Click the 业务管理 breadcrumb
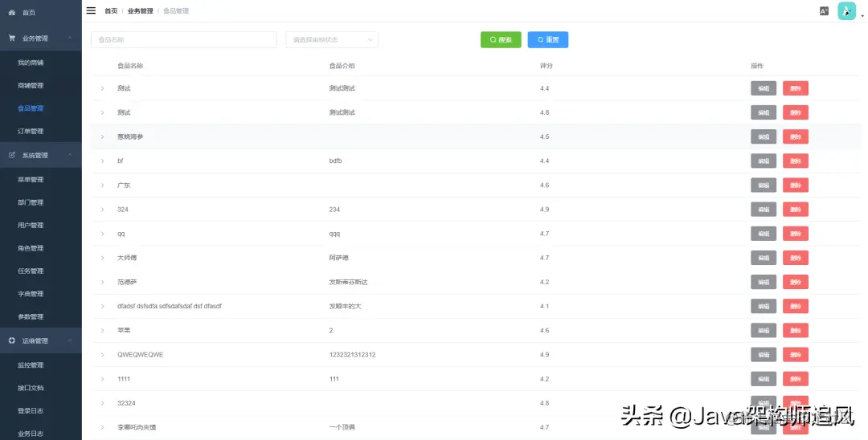The width and height of the screenshot is (868, 440). [140, 11]
